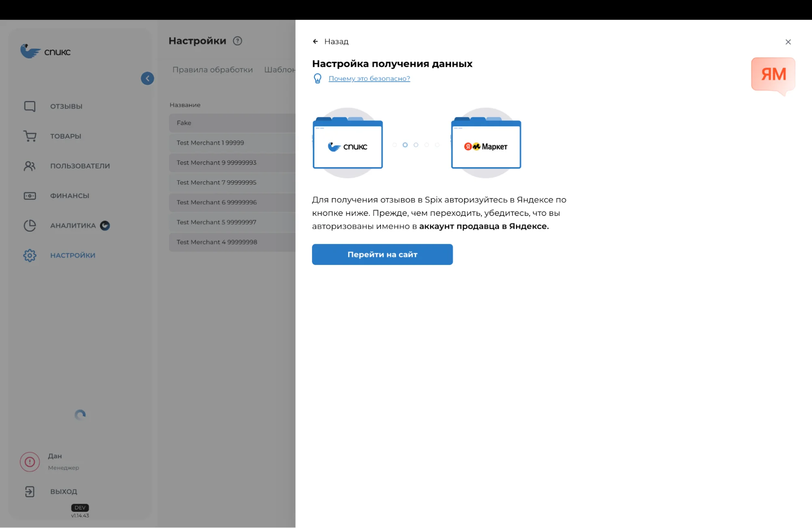Click the help question mark beside Настройки
The height and width of the screenshot is (528, 812).
point(238,41)
